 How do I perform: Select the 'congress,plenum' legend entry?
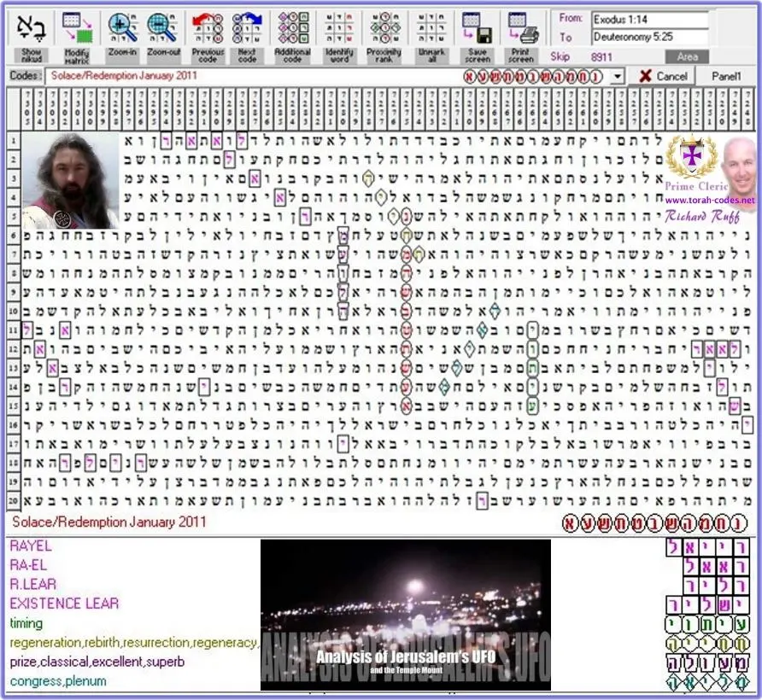coord(58,681)
